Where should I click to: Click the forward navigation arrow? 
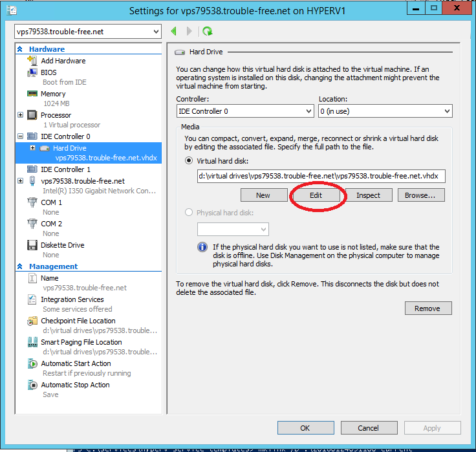pyautogui.click(x=189, y=31)
